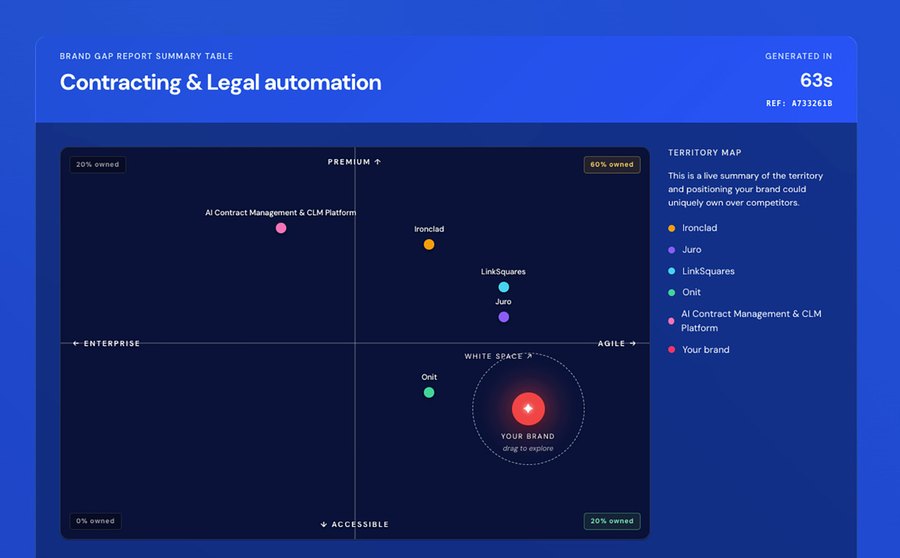Select the cyan LinkSquares dot on map

pyautogui.click(x=503, y=287)
